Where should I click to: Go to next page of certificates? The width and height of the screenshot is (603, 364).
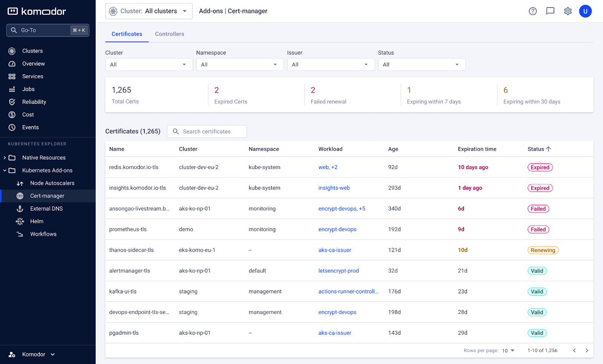587,350
